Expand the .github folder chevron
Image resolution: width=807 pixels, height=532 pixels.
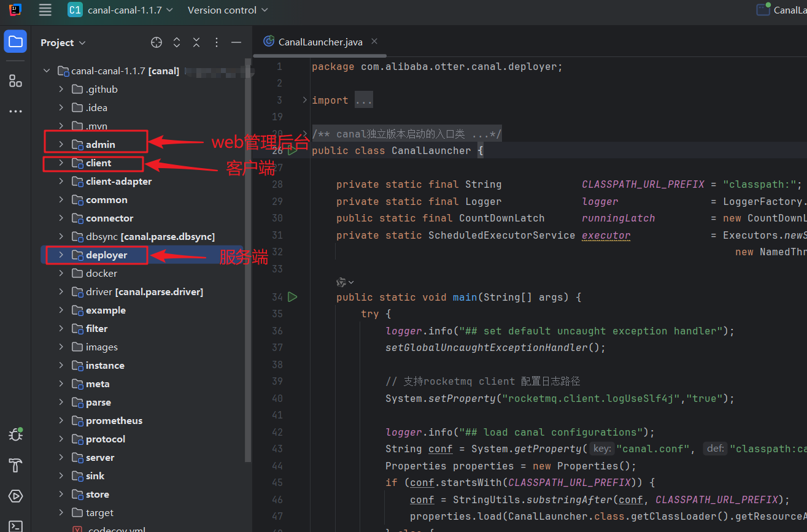pos(61,89)
